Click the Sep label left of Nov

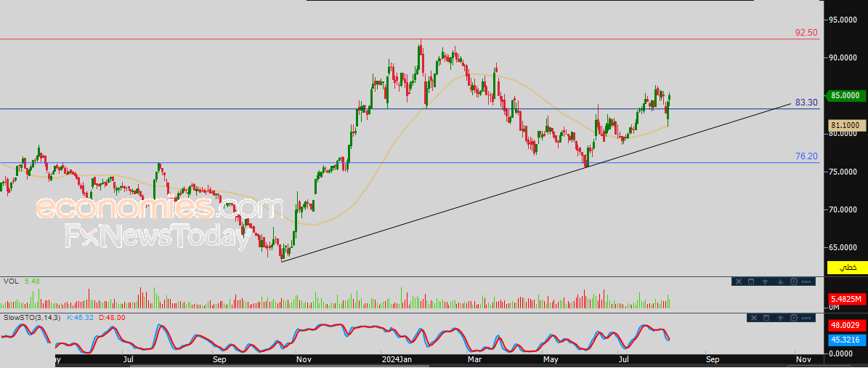[220, 360]
